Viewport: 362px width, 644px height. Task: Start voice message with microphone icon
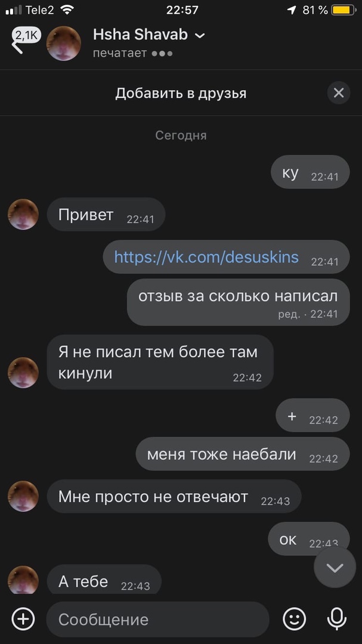click(336, 618)
